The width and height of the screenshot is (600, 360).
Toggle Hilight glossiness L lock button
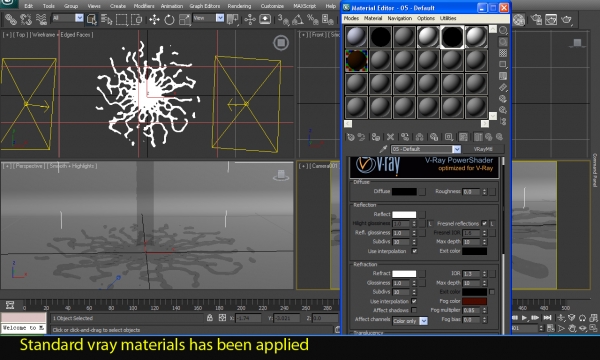430,223
